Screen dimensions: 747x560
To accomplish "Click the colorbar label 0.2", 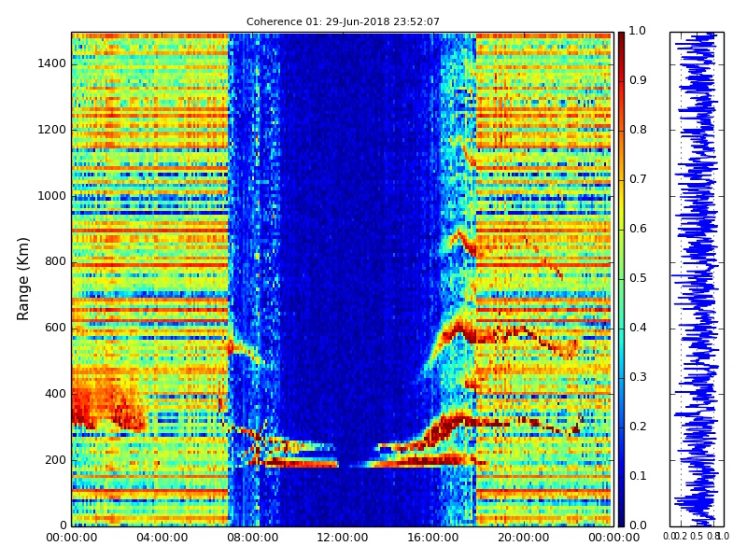I will [x=638, y=427].
